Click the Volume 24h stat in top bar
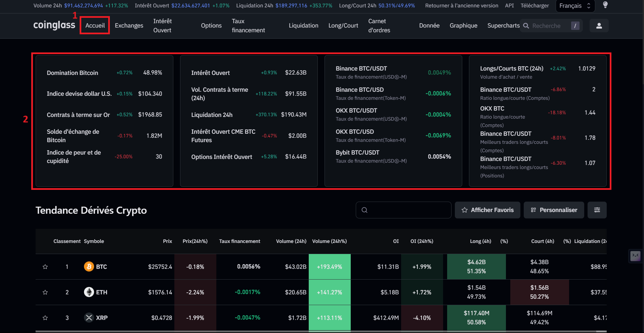This screenshot has width=644, height=333. (81, 6)
